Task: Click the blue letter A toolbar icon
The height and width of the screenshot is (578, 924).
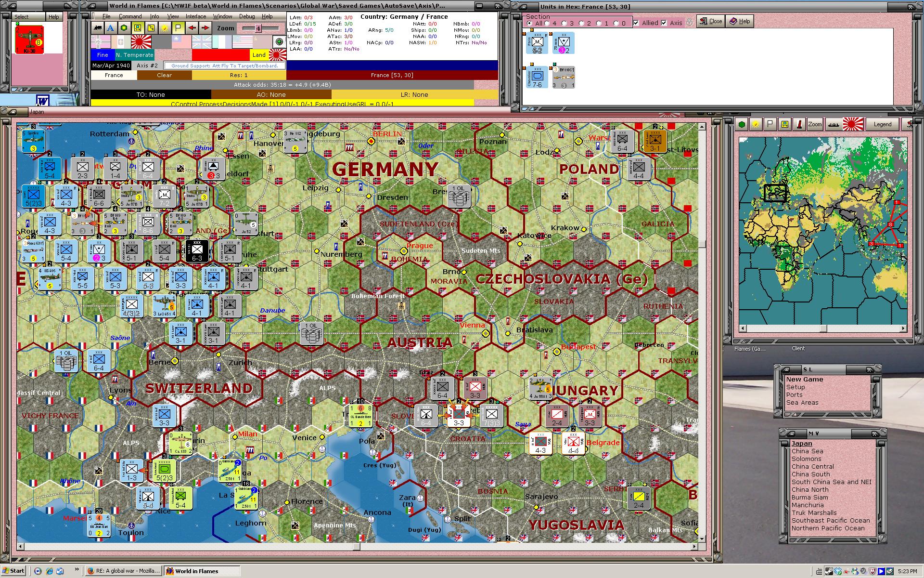Action: [111, 28]
